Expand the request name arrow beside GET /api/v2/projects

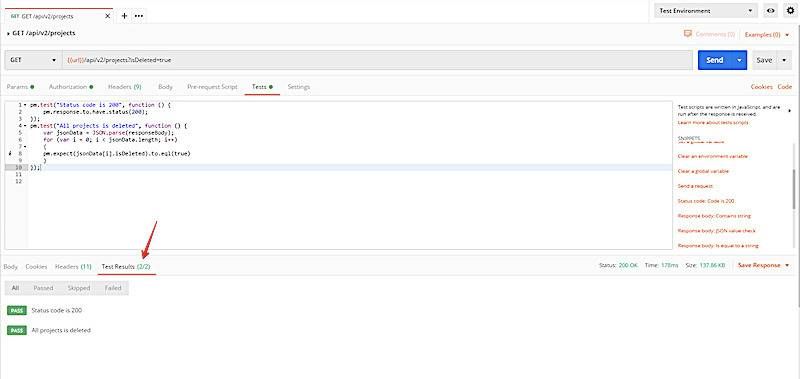click(8, 33)
